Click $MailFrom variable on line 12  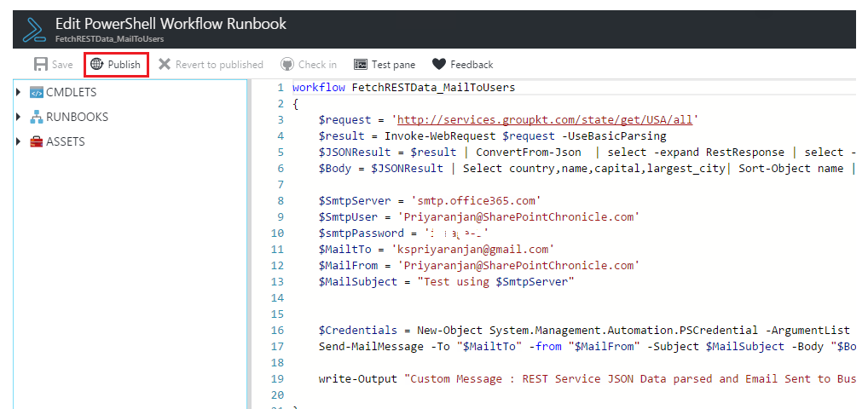pos(348,266)
